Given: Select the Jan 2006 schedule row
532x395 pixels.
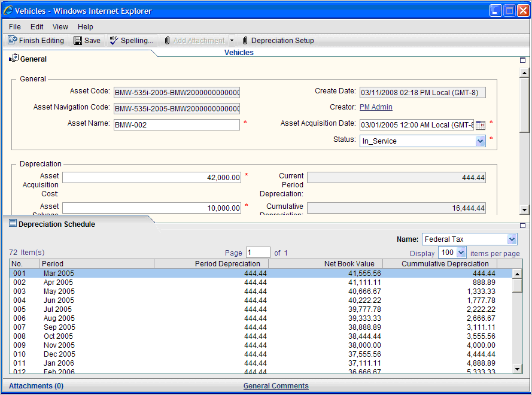Looking at the screenshot, I should coord(260,363).
